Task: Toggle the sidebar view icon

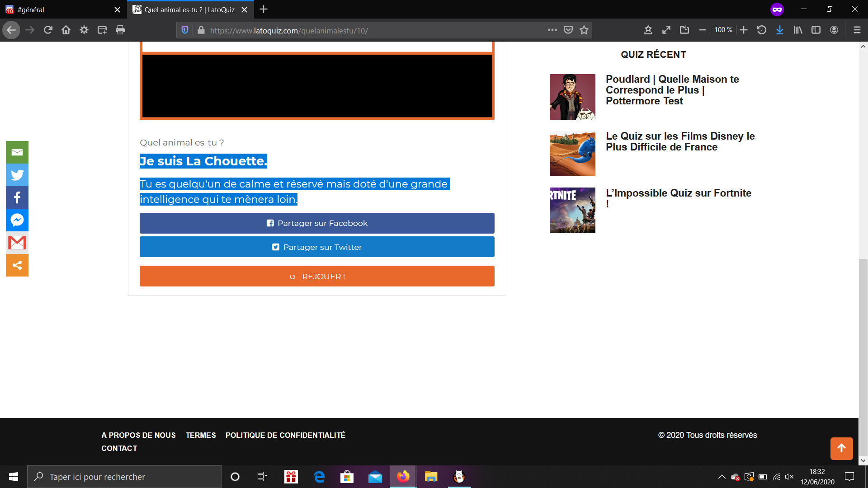Action: coord(816,30)
